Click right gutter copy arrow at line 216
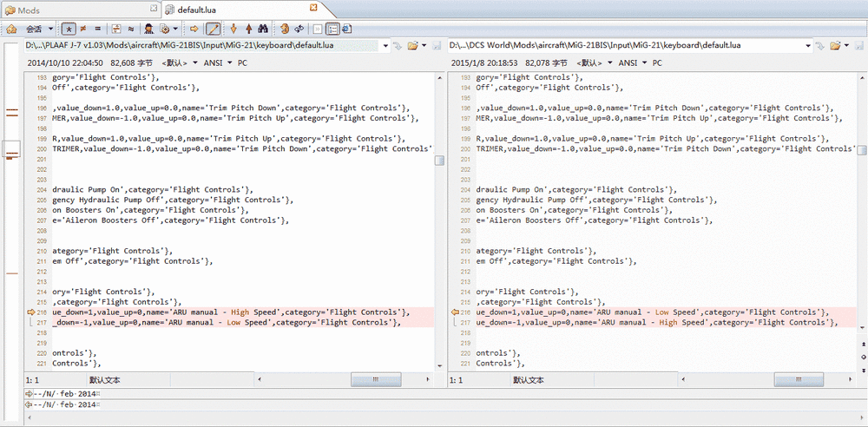868x427 pixels. tap(455, 312)
